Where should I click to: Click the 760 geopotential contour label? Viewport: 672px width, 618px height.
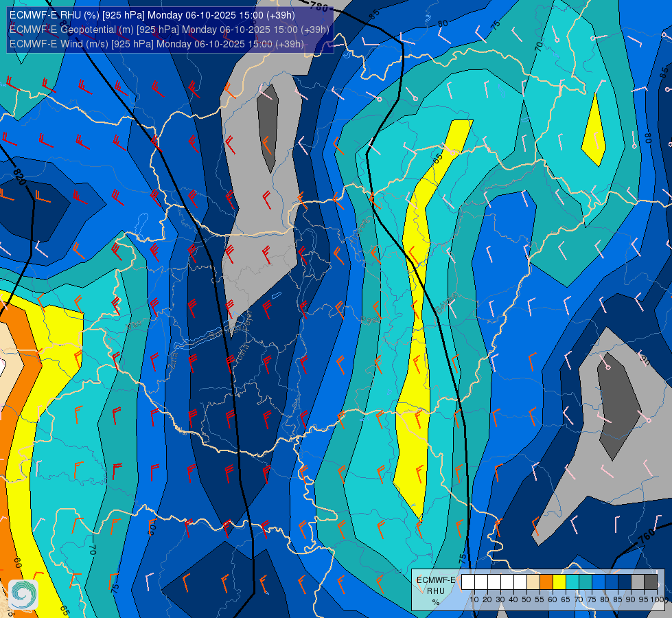[x=647, y=537]
